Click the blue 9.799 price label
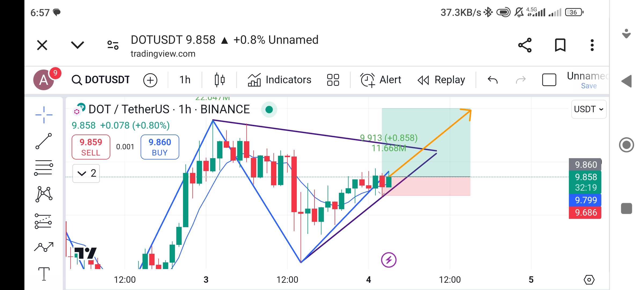 click(x=585, y=200)
